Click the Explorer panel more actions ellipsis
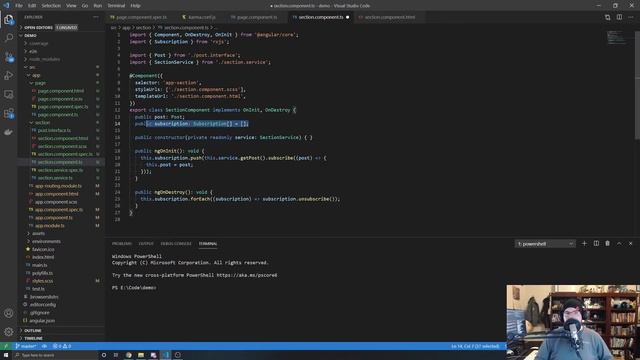640x360 pixels. pyautogui.click(x=96, y=17)
